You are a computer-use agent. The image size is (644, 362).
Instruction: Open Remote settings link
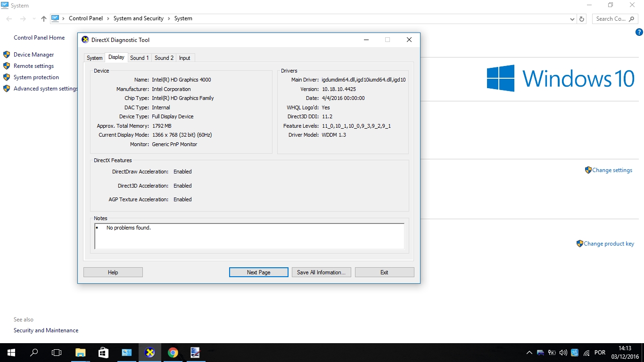point(34,66)
